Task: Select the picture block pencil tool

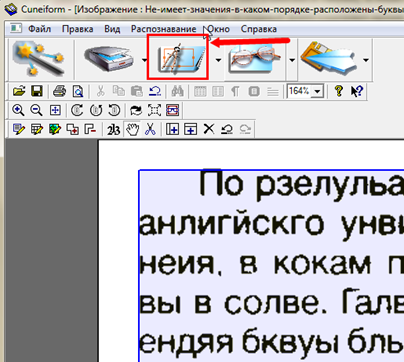Action: (x=55, y=129)
